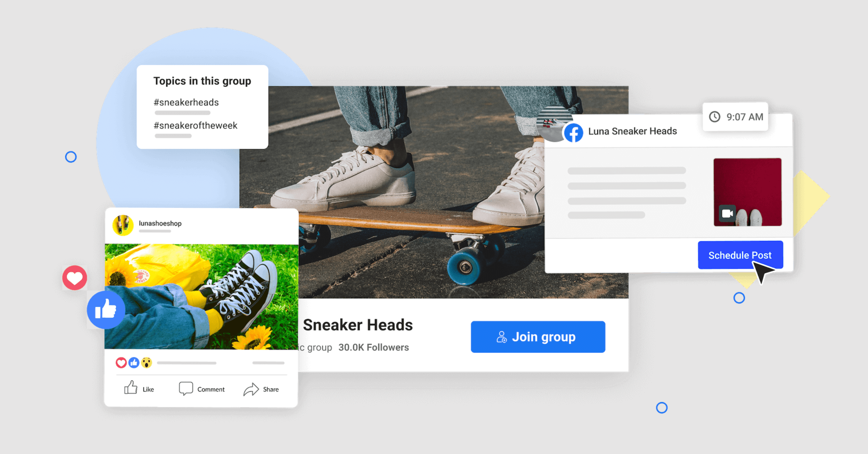Image resolution: width=868 pixels, height=454 pixels.
Task: Click the Facebook logo icon
Action: [x=574, y=132]
